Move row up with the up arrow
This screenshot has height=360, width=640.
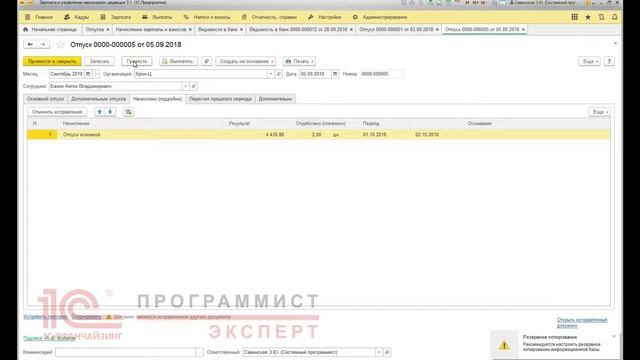click(x=100, y=112)
